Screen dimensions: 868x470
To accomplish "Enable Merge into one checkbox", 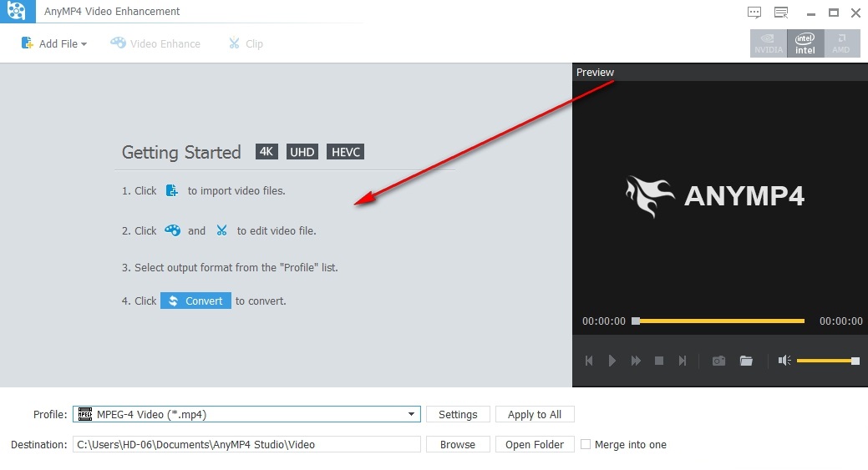I will pos(586,445).
